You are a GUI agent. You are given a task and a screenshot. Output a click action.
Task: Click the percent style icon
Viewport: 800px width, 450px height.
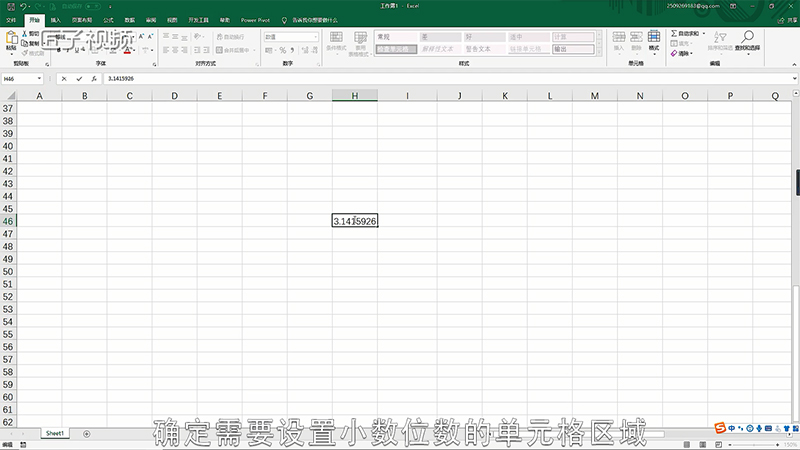click(x=282, y=50)
